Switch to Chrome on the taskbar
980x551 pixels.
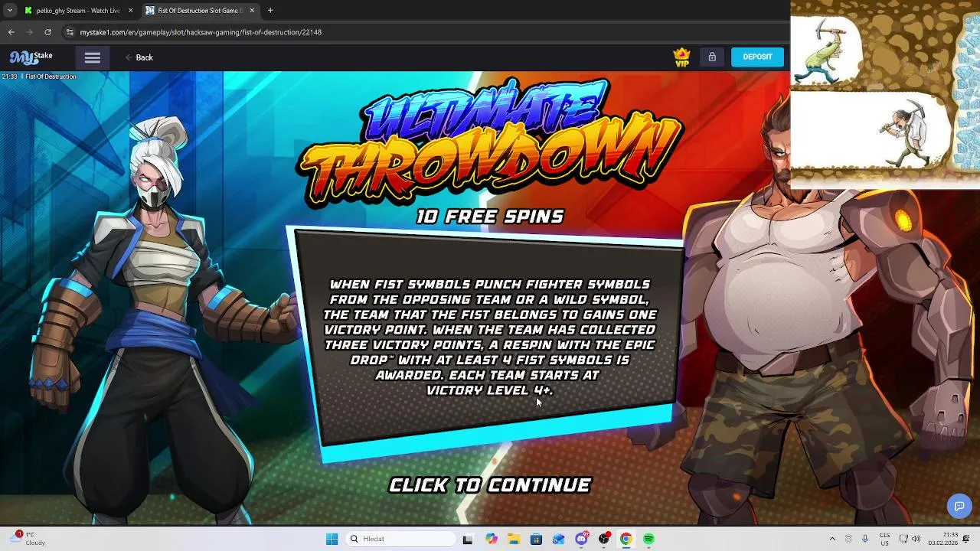(x=626, y=539)
